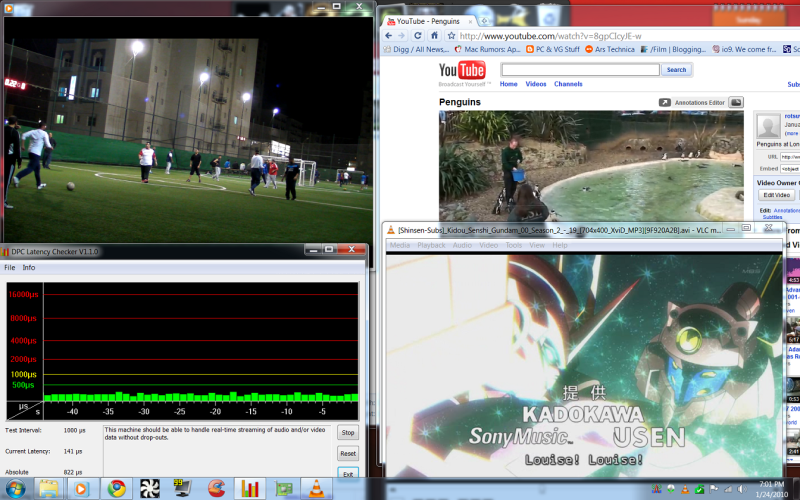Click the DPC latency status message

point(215,434)
